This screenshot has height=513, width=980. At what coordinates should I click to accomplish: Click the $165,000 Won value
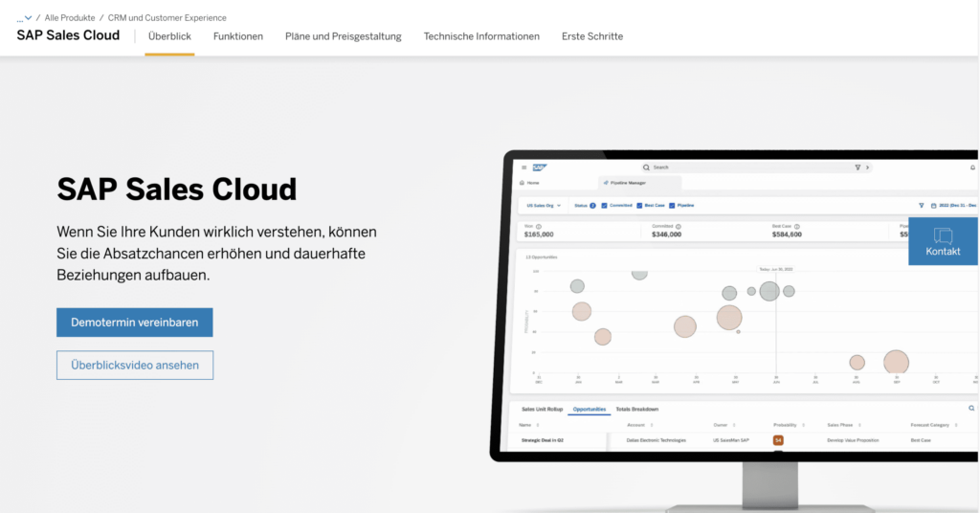point(539,234)
